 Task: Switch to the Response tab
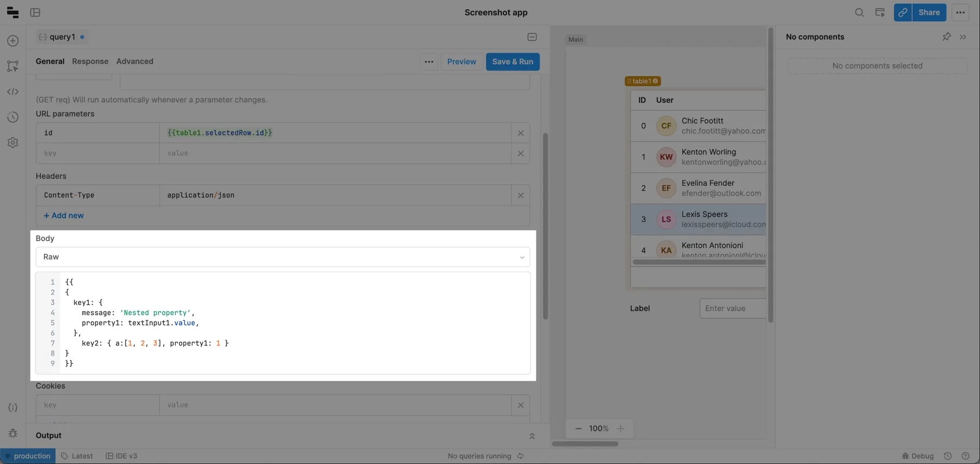tap(90, 61)
